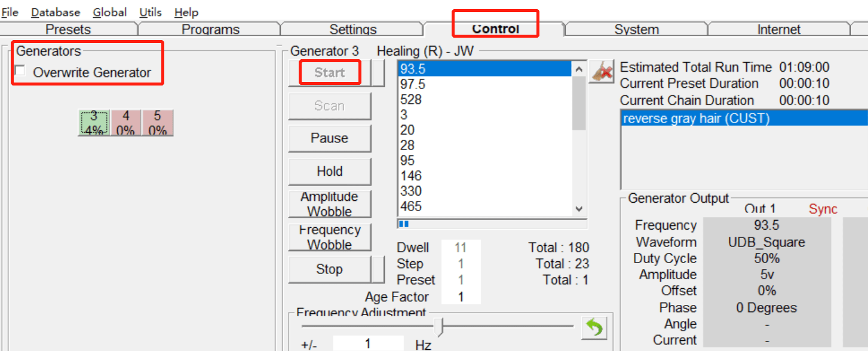
Task: Select generator 3 button
Action: pos(93,123)
